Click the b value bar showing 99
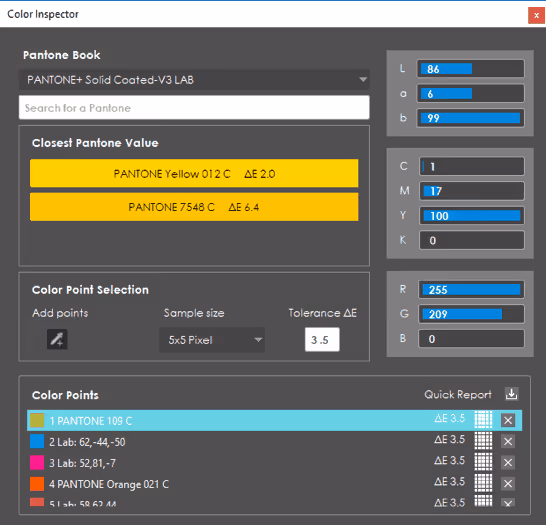Screen dimensions: 546x525 (x=471, y=118)
